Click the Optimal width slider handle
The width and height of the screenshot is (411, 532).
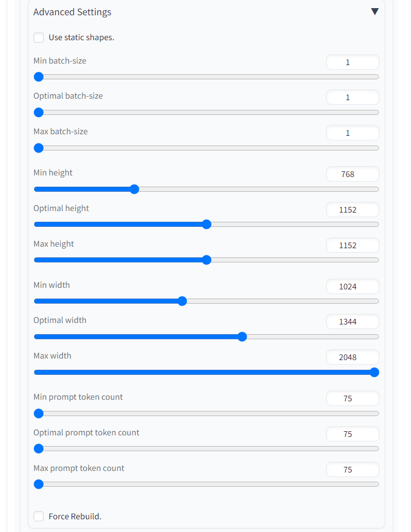click(x=242, y=337)
